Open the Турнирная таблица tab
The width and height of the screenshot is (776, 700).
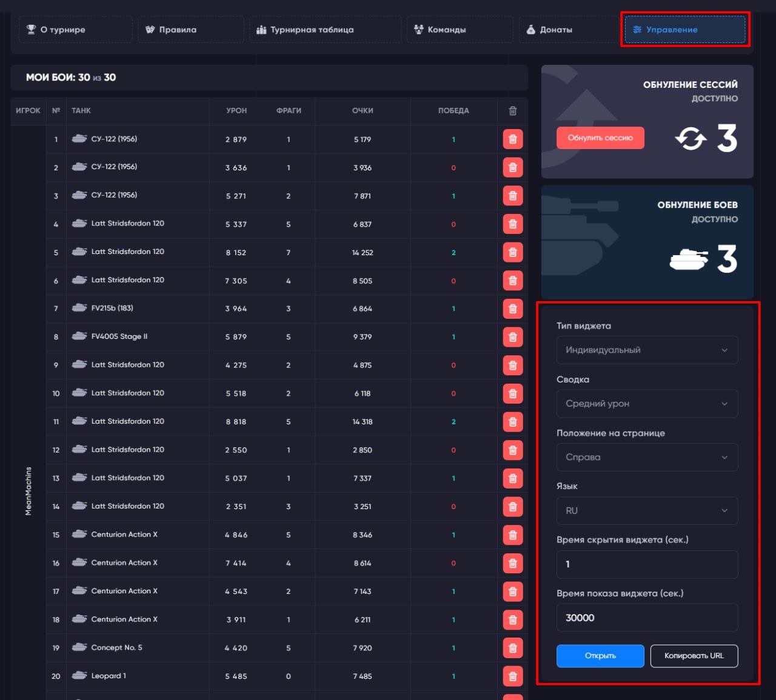point(325,30)
